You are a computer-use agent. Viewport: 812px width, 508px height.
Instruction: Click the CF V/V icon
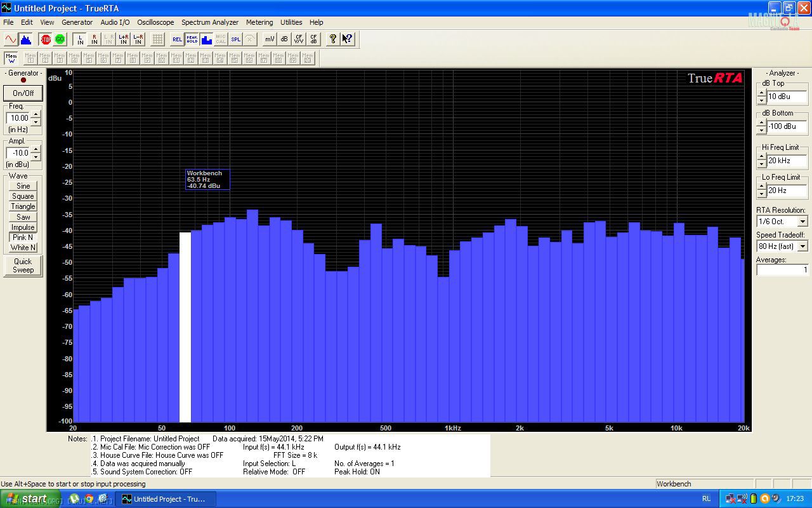point(299,39)
